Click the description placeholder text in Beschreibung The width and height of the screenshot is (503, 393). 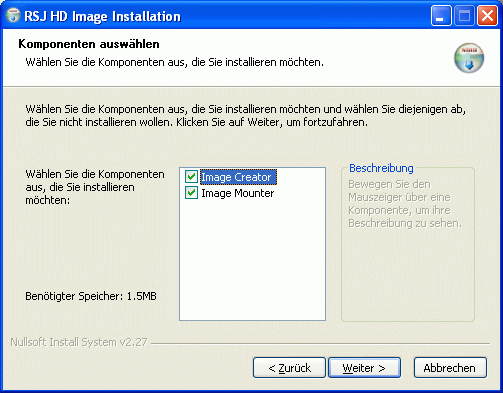coord(405,204)
